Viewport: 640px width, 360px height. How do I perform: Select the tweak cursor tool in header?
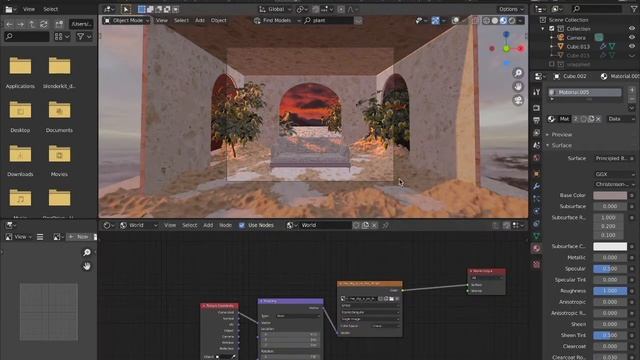click(126, 9)
